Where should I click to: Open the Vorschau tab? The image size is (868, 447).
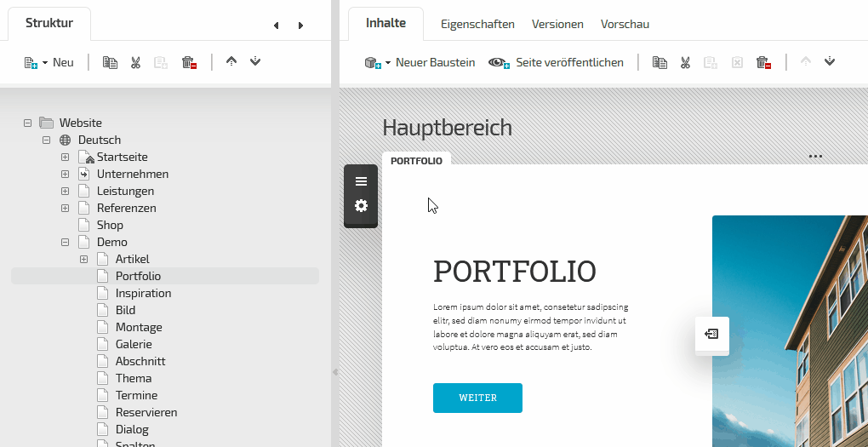(x=625, y=24)
